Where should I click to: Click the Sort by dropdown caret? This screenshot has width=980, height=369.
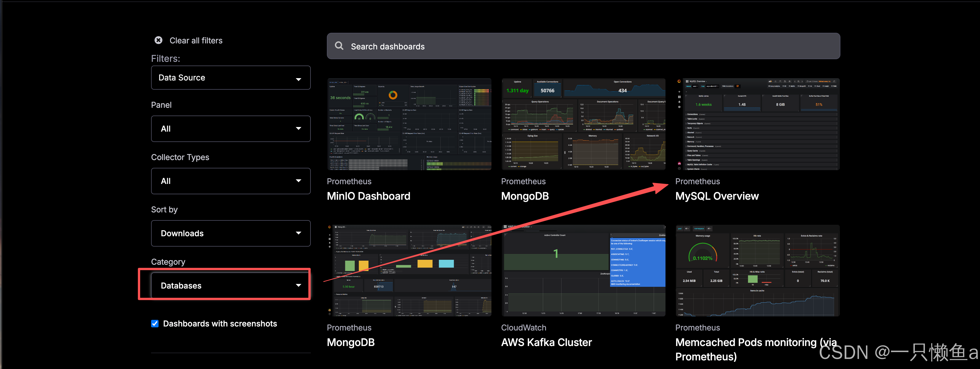pos(298,233)
